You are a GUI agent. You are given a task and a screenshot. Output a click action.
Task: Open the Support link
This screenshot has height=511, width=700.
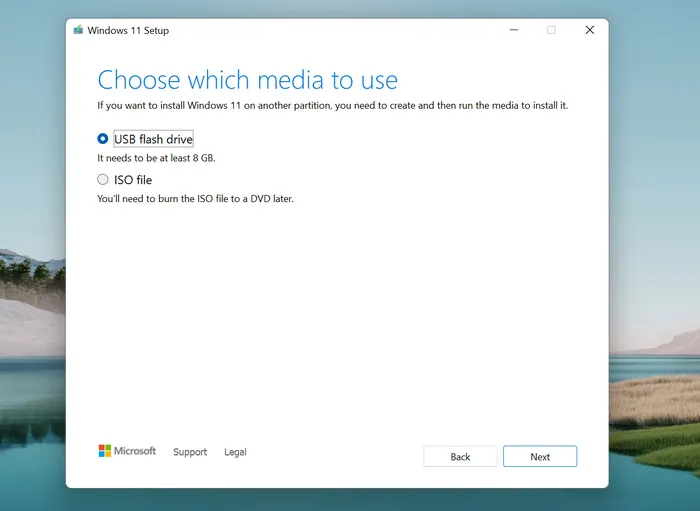[190, 452]
